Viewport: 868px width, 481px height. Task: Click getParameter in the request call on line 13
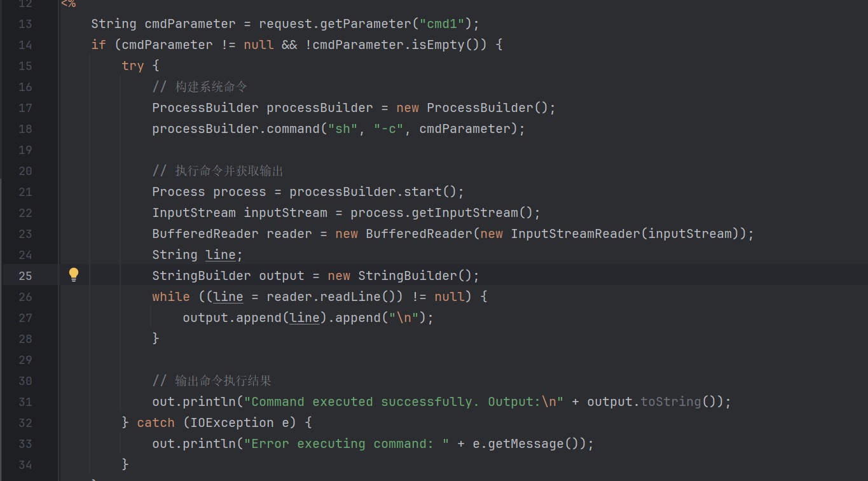[x=366, y=24]
